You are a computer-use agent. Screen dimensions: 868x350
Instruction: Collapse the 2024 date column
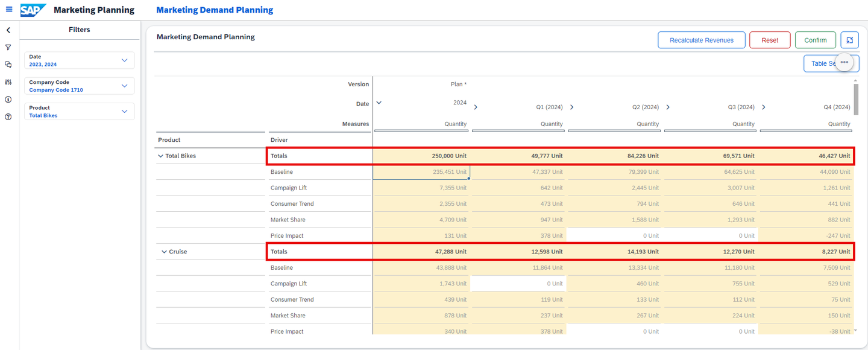coord(379,103)
